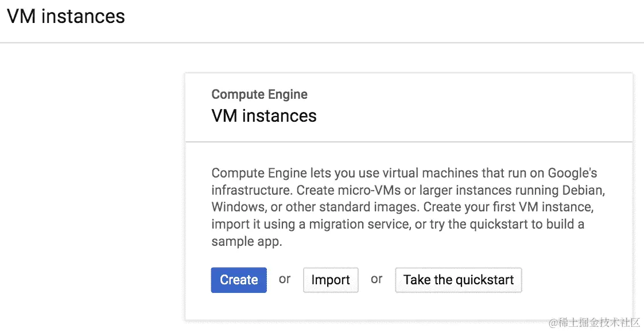Screen dimensions: 644x332
Task: Click the word Google's in the description
Action: pos(572,173)
